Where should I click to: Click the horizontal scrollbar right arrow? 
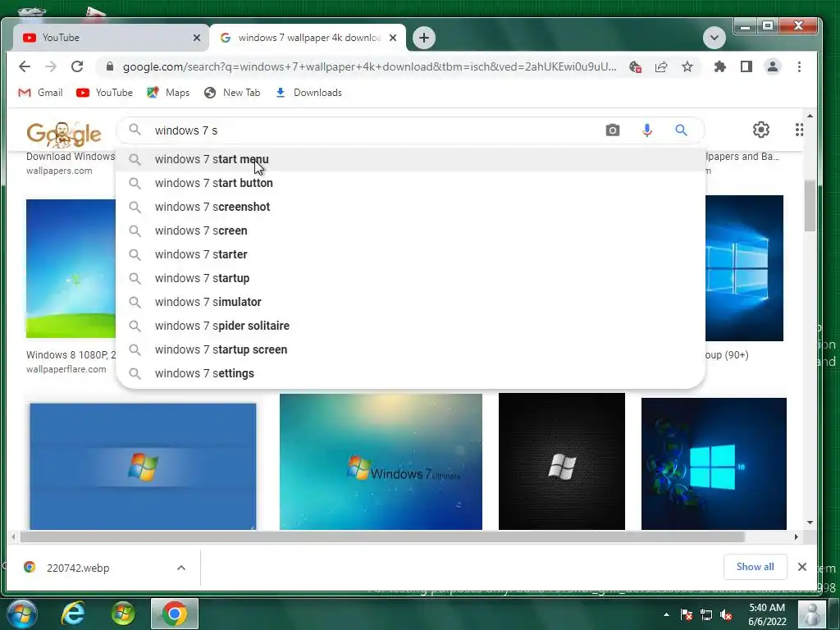[x=796, y=536]
